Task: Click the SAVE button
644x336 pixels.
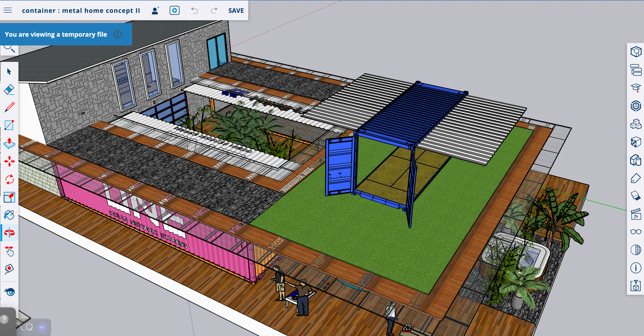Action: [236, 10]
